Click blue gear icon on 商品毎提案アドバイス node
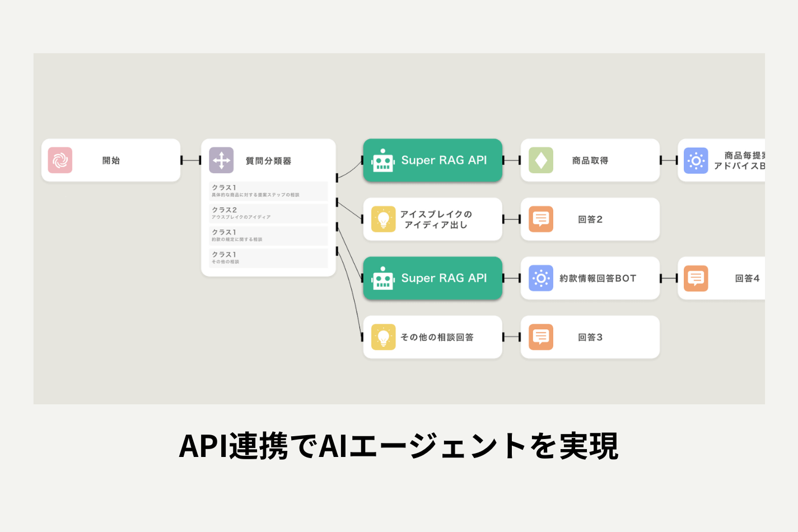Image resolution: width=798 pixels, height=532 pixels. coord(696,161)
